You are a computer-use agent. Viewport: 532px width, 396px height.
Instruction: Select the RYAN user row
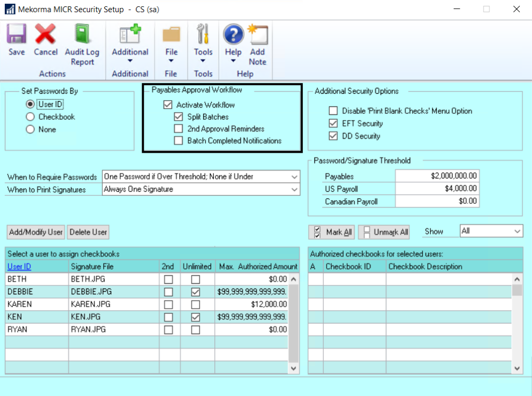pyautogui.click(x=147, y=329)
